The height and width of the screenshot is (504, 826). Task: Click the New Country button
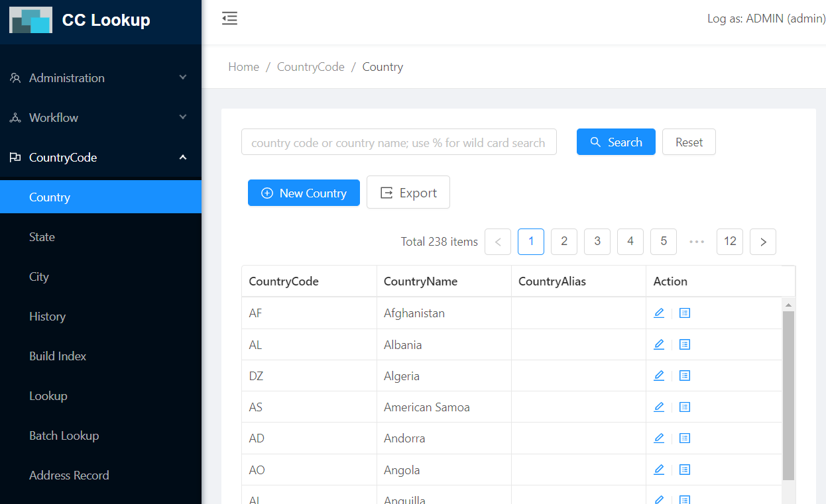coord(304,193)
